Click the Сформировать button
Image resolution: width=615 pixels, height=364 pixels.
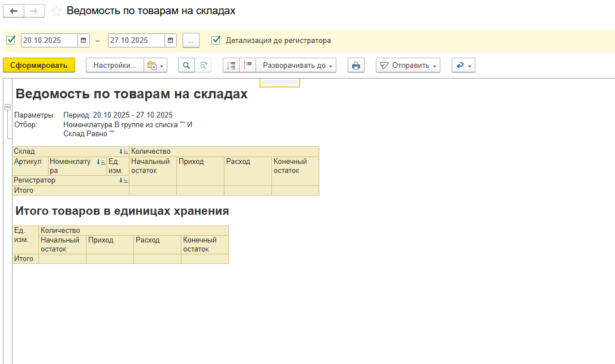click(38, 66)
